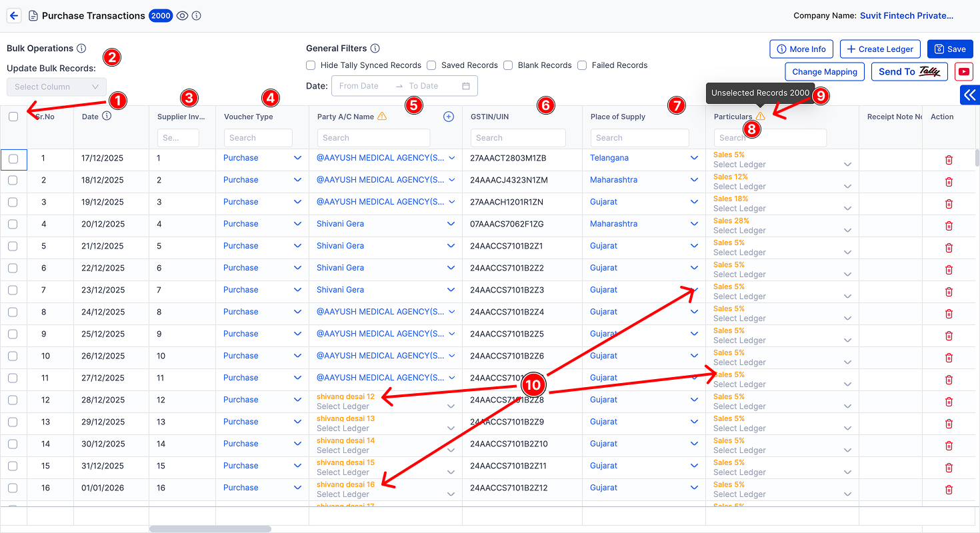This screenshot has width=980, height=533.
Task: Open the Select Column bulk dropdown
Action: coord(57,87)
